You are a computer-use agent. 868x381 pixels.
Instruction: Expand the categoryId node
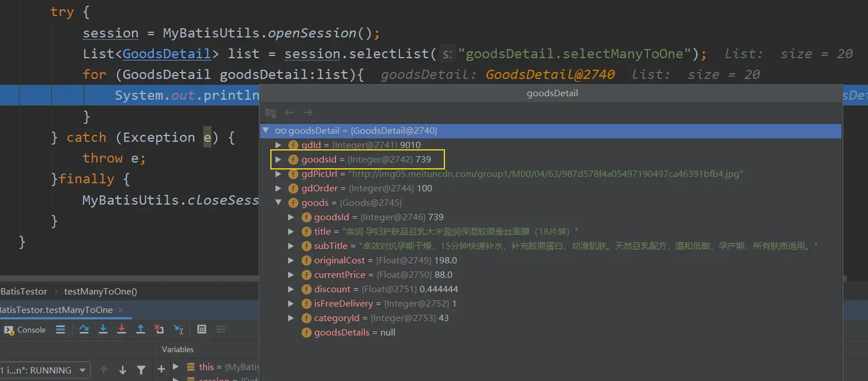292,318
